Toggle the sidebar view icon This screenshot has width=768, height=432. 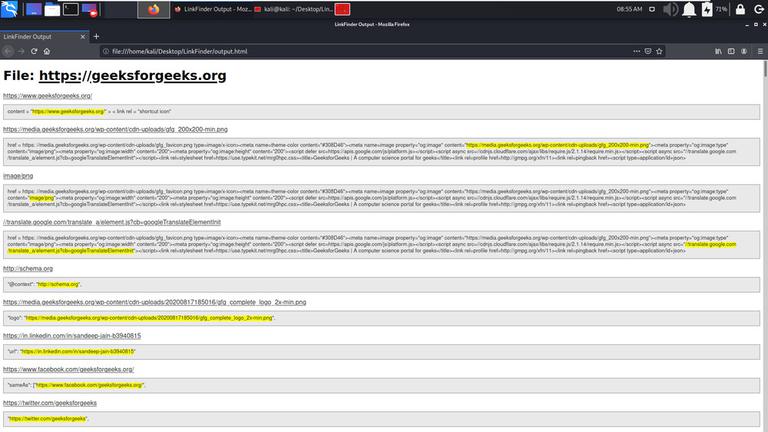click(x=731, y=51)
